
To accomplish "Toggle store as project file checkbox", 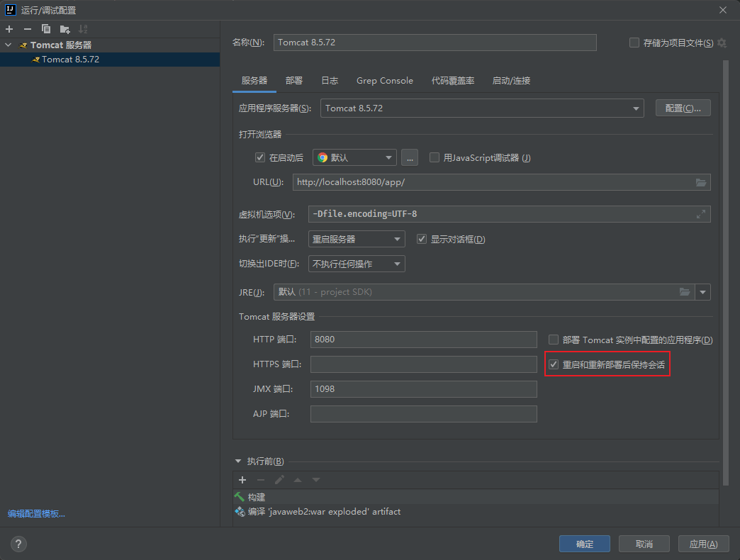I will 634,43.
